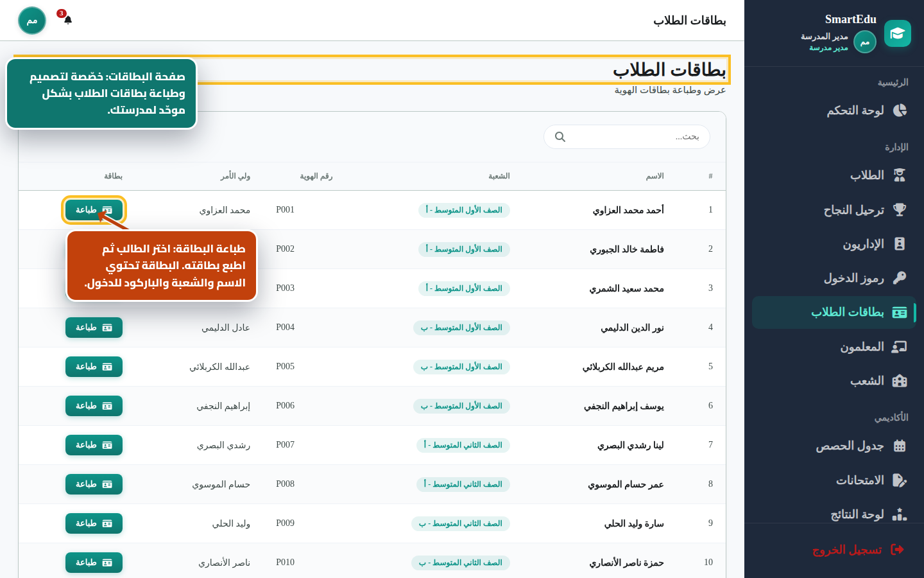This screenshot has height=578, width=924.
Task: Click guardian name رشدي البصري
Action: (x=223, y=445)
